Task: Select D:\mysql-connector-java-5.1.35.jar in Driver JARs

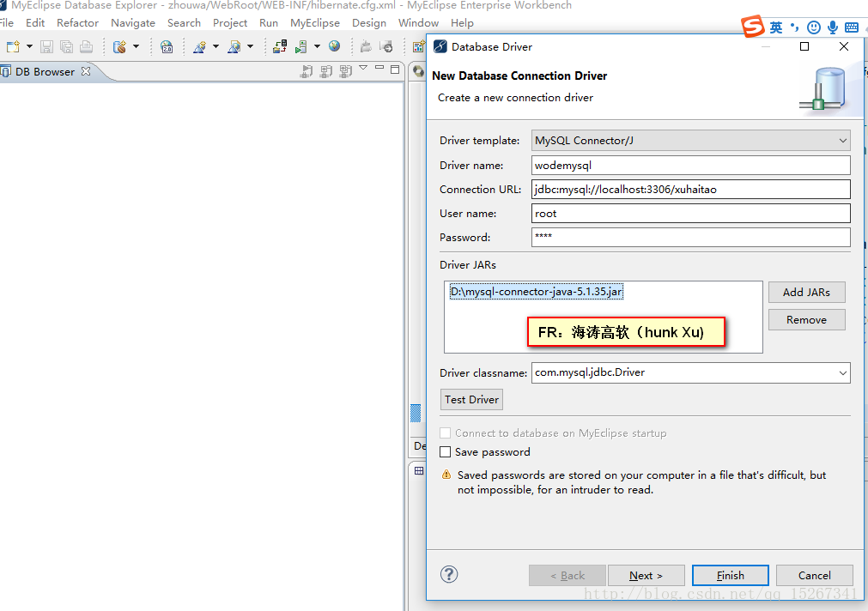Action: point(537,292)
